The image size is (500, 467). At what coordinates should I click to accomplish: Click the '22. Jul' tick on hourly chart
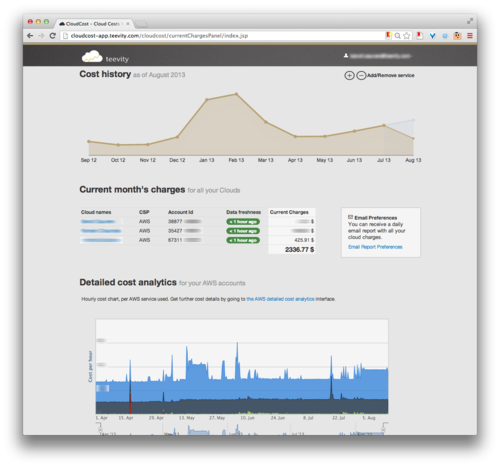(338, 418)
